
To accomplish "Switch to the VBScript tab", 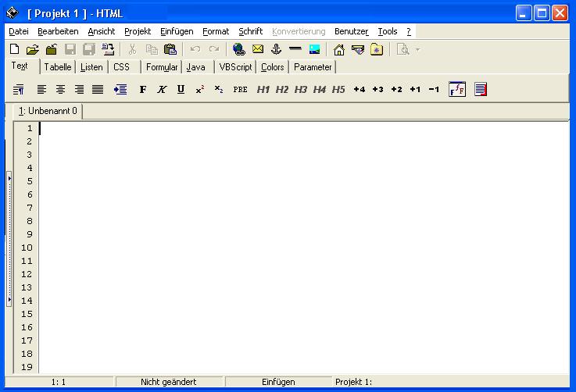I will [x=235, y=67].
